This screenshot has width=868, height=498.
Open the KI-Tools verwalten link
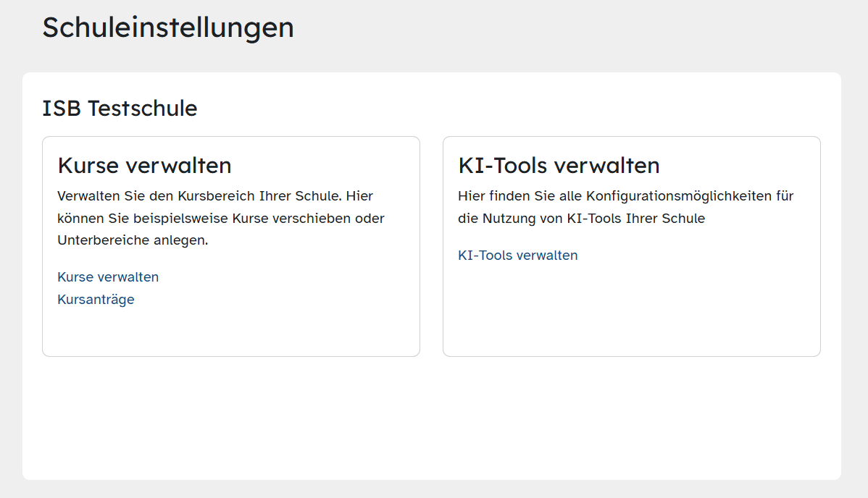pos(518,256)
